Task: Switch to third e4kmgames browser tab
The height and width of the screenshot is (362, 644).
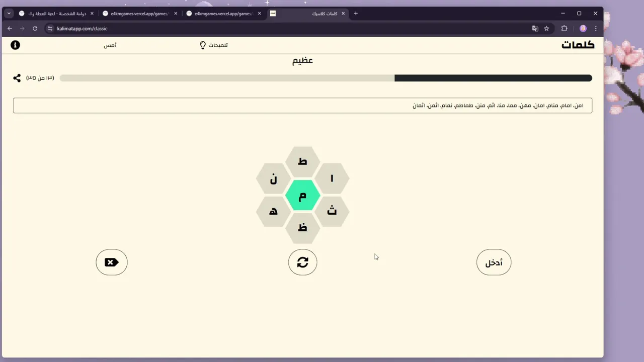Action: [223, 14]
